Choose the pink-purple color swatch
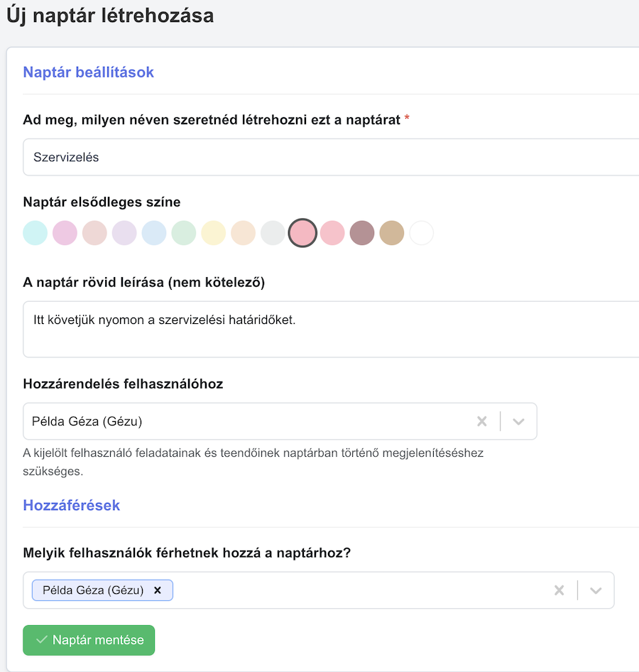 [x=65, y=233]
